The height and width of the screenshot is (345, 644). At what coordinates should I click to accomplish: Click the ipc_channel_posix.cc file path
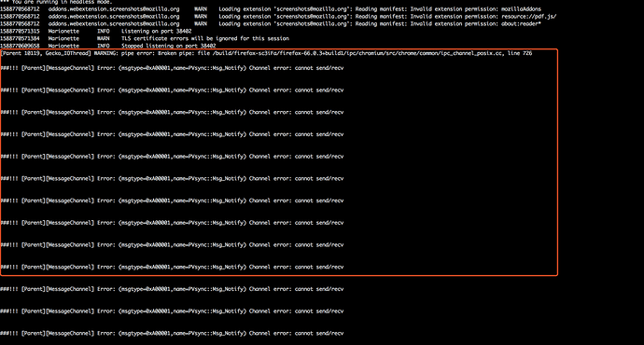click(x=357, y=53)
